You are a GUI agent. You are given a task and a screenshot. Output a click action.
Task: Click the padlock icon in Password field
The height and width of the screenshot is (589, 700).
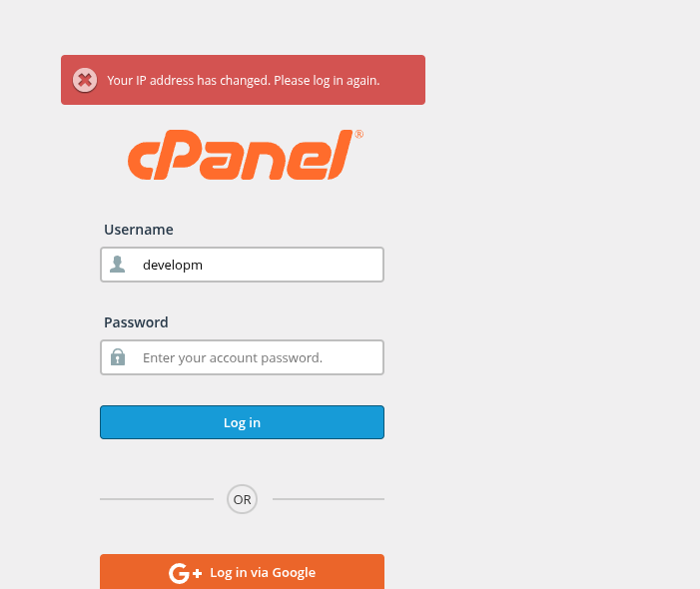click(118, 357)
